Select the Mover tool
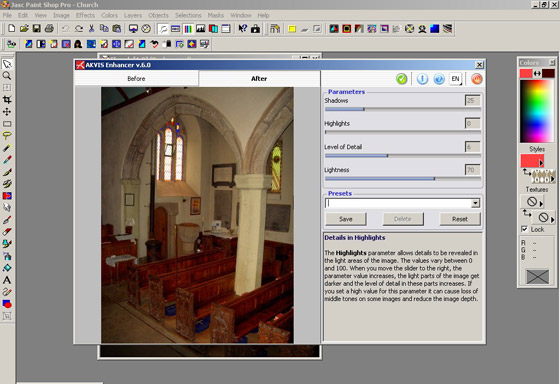This screenshot has height=384, width=560. click(x=7, y=112)
